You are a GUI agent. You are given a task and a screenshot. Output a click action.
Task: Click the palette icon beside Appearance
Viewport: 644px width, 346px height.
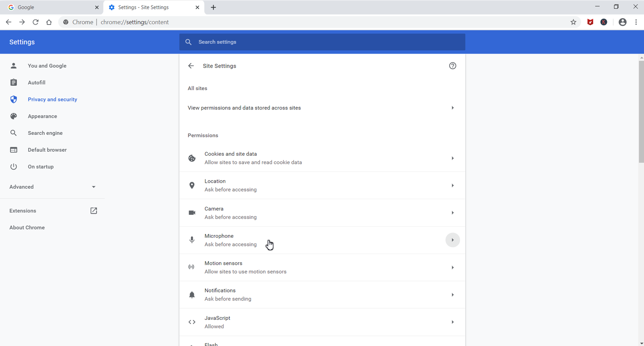click(x=14, y=116)
